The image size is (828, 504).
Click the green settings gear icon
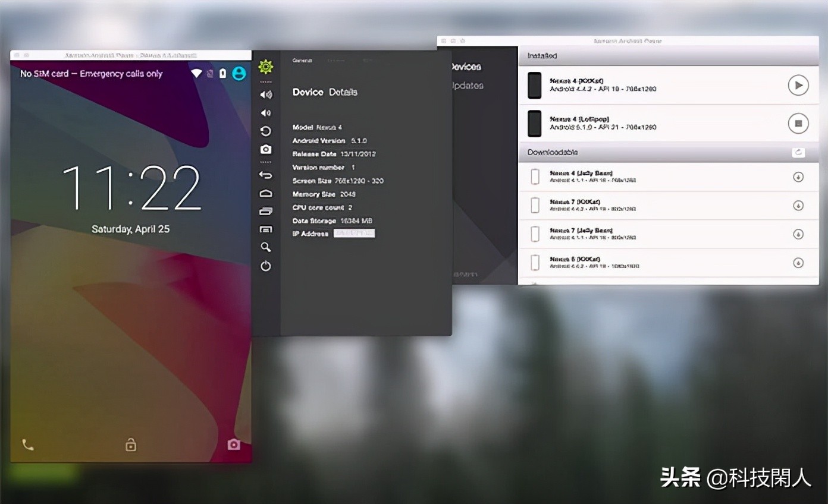pos(266,67)
